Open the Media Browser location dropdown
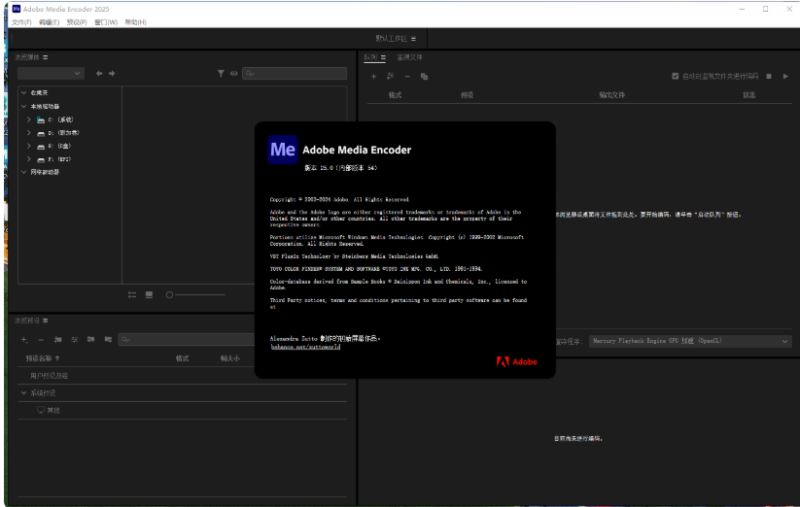800x507 pixels. (x=51, y=73)
